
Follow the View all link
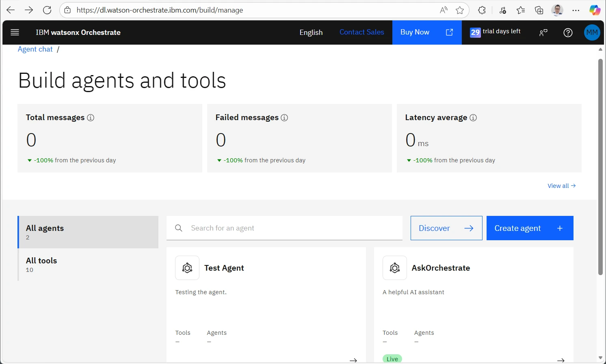point(561,186)
